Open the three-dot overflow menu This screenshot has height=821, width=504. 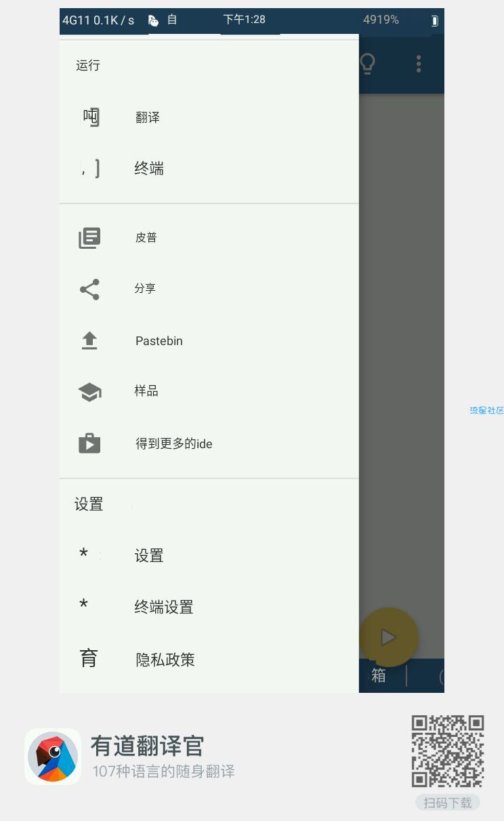[419, 64]
